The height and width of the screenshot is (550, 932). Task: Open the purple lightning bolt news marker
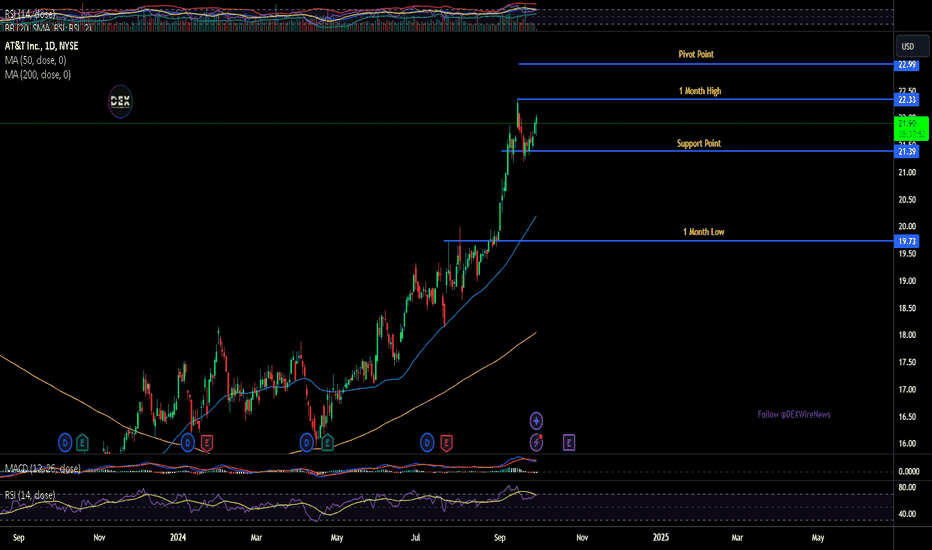536,442
